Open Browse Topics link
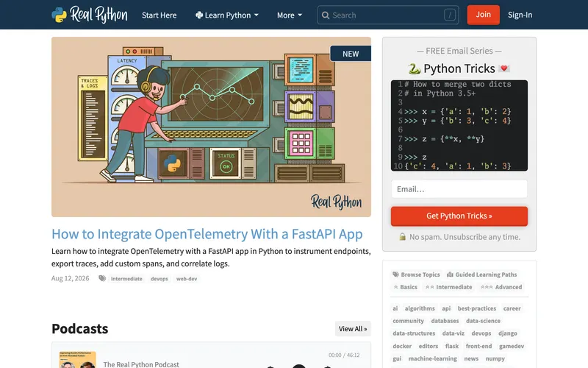The width and height of the screenshot is (588, 368). coord(416,275)
